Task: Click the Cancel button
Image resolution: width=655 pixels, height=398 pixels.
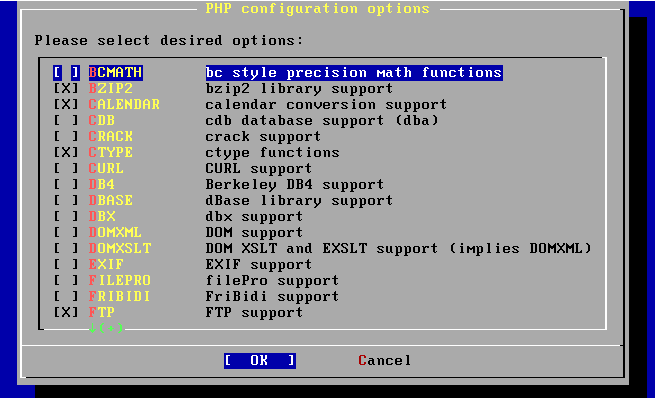Action: [385, 361]
